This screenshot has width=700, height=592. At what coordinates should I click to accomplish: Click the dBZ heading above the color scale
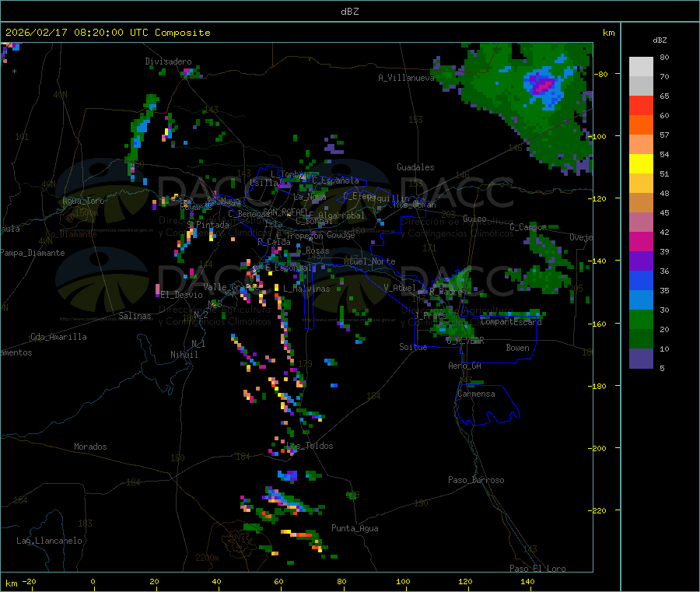pyautogui.click(x=660, y=40)
